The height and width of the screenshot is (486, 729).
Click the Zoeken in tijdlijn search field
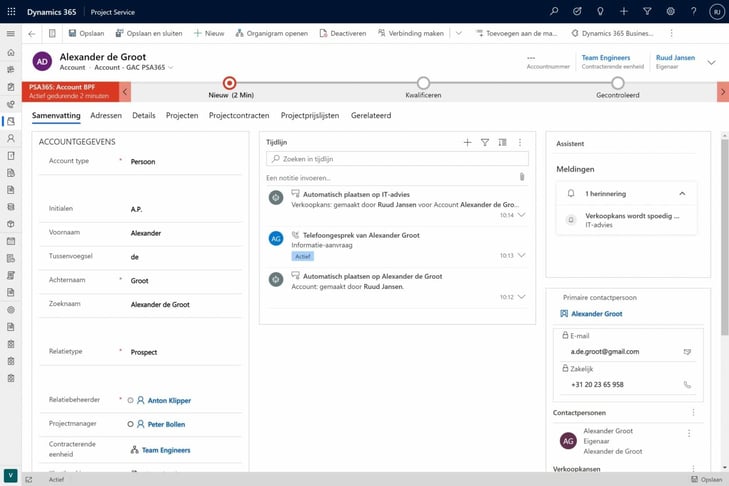click(x=398, y=159)
